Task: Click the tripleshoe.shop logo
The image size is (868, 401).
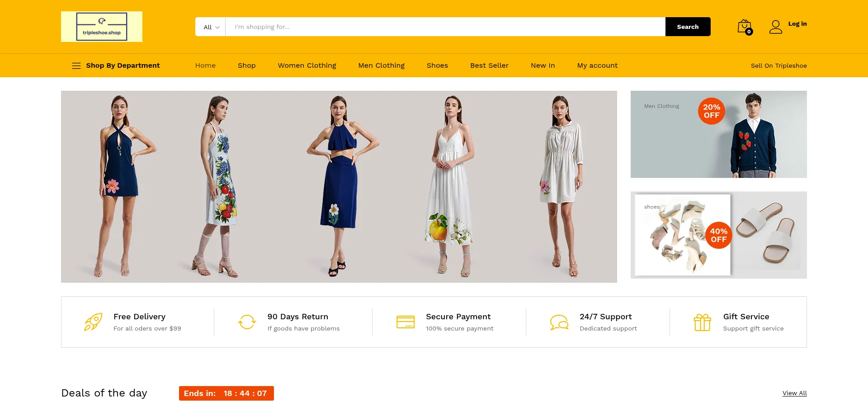Action: coord(102,27)
